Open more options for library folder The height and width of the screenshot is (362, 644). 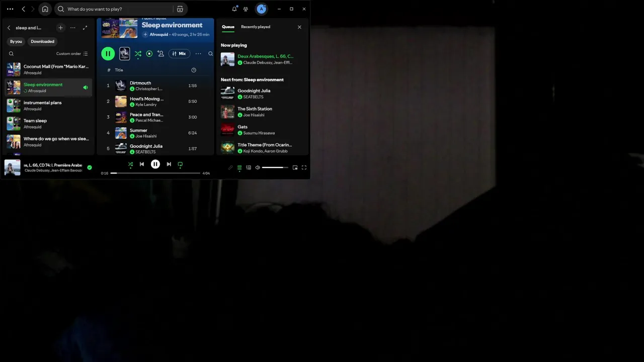[73, 28]
